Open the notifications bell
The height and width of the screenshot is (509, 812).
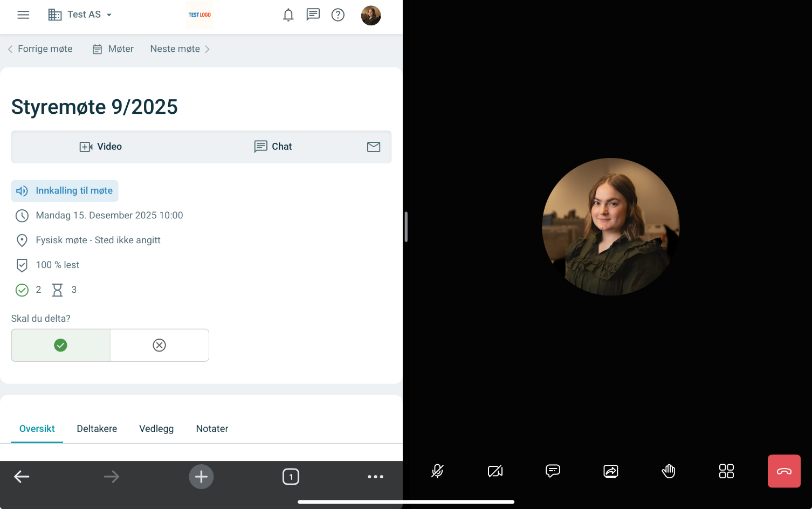point(288,15)
